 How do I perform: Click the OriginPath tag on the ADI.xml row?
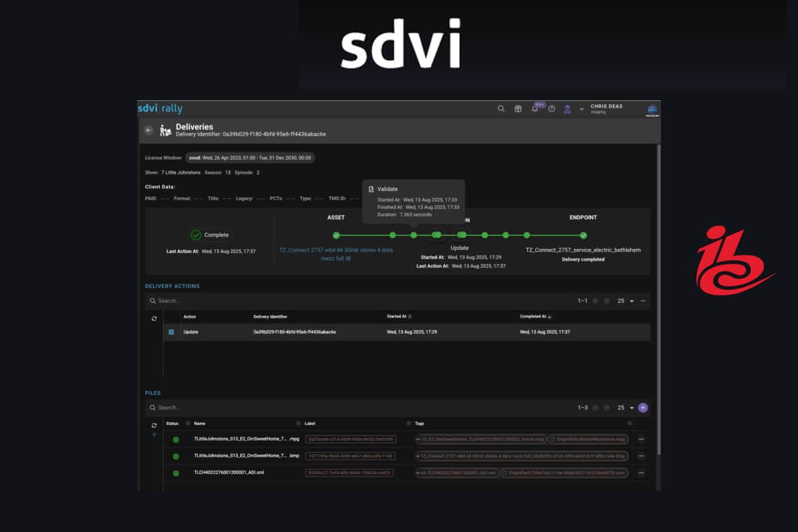tap(565, 473)
